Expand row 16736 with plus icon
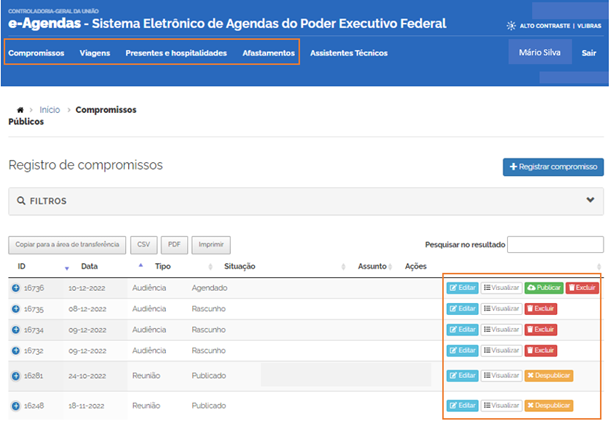Image resolution: width=614 pixels, height=427 pixels. [16, 288]
